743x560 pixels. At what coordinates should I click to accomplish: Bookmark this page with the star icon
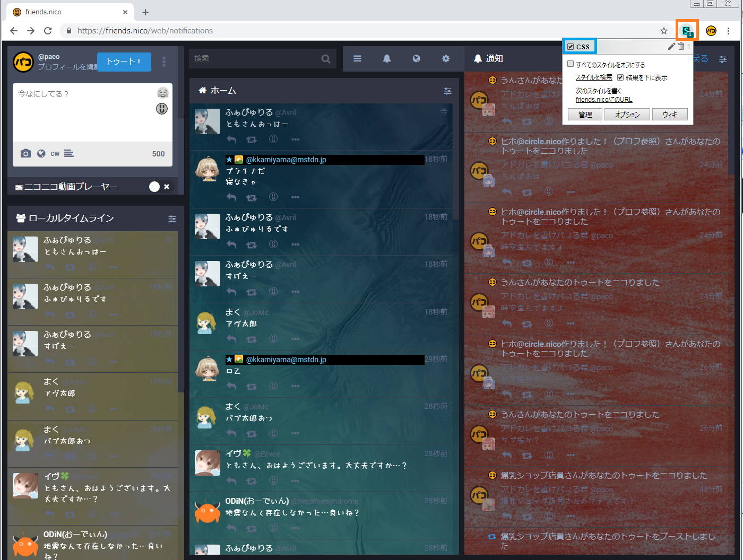point(664,31)
